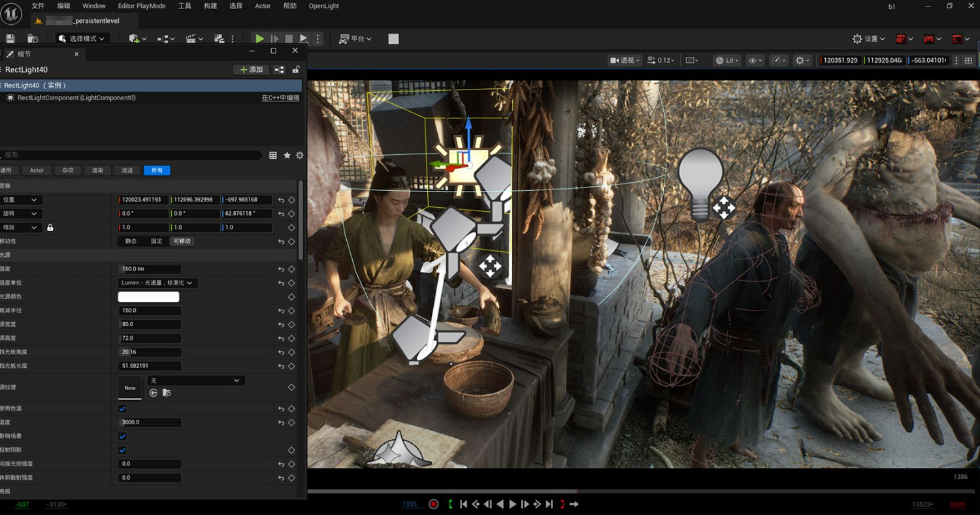Open the Lit view mode dropdown
Image resolution: width=980 pixels, height=515 pixels.
click(726, 60)
